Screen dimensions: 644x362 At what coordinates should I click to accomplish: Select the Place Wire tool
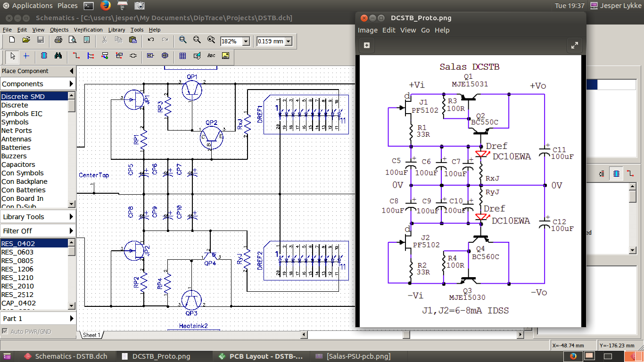(x=76, y=56)
